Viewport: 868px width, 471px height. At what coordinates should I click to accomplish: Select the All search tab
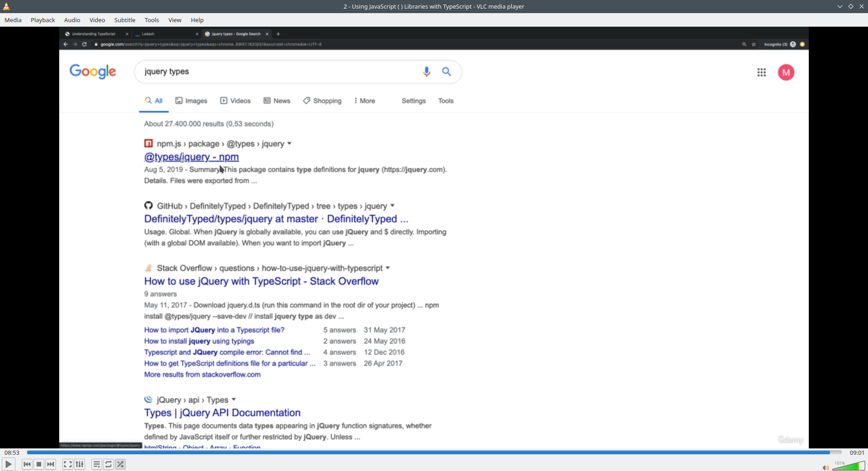[x=154, y=101]
